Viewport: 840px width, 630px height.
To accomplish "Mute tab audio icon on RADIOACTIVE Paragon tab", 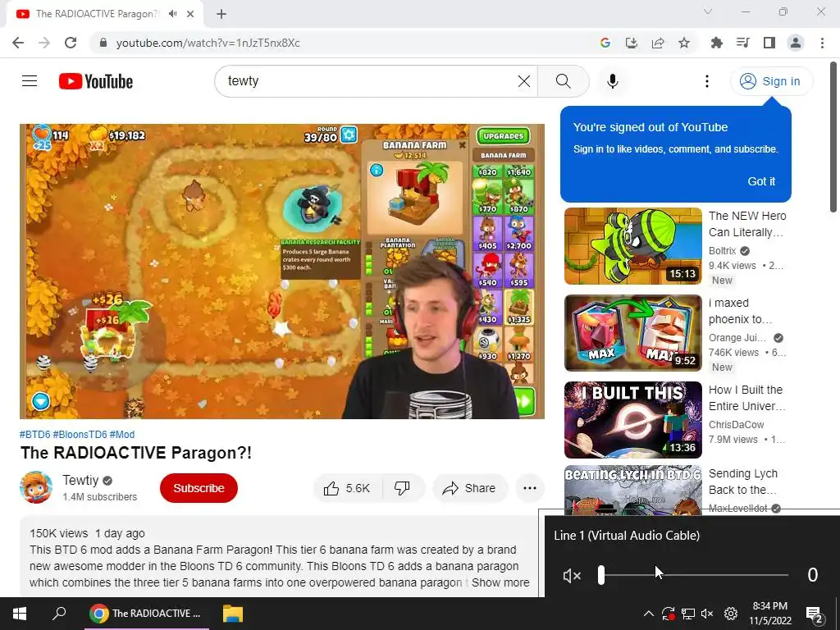I will (x=172, y=14).
